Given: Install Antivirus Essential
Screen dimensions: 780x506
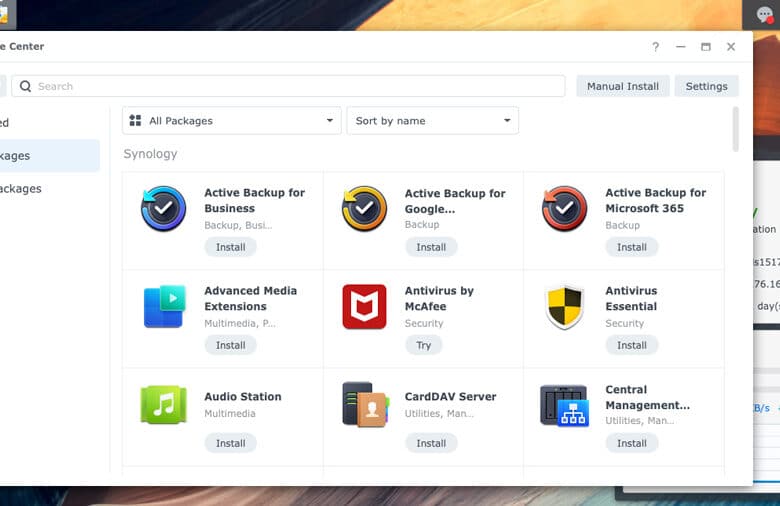Looking at the screenshot, I should [x=632, y=345].
